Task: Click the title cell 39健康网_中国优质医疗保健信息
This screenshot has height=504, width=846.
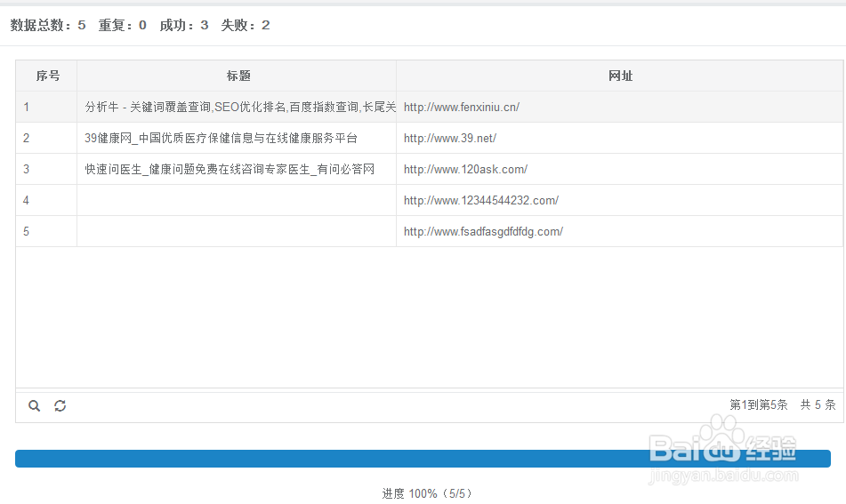Action: click(237, 139)
